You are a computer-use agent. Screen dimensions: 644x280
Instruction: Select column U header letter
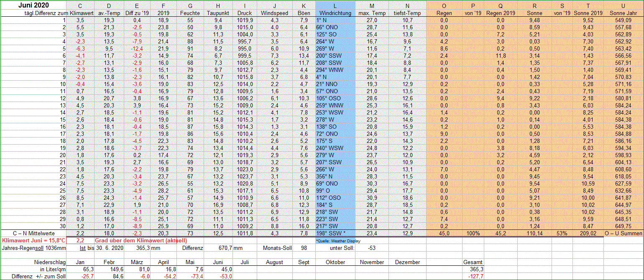[623, 6]
